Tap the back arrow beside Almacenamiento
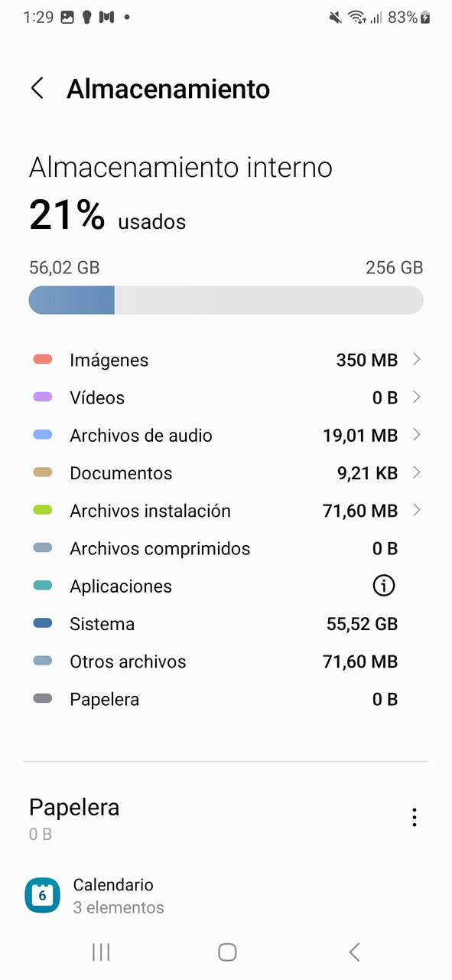Image resolution: width=452 pixels, height=980 pixels. click(x=37, y=88)
